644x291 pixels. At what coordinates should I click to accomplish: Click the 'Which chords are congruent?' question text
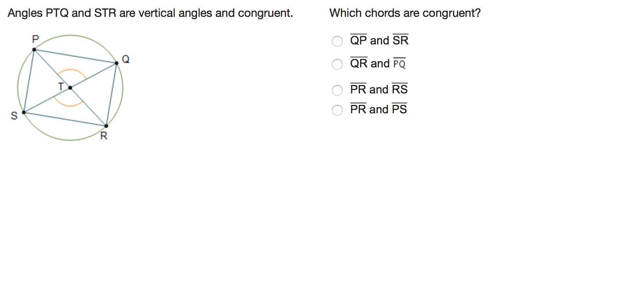coord(405,13)
